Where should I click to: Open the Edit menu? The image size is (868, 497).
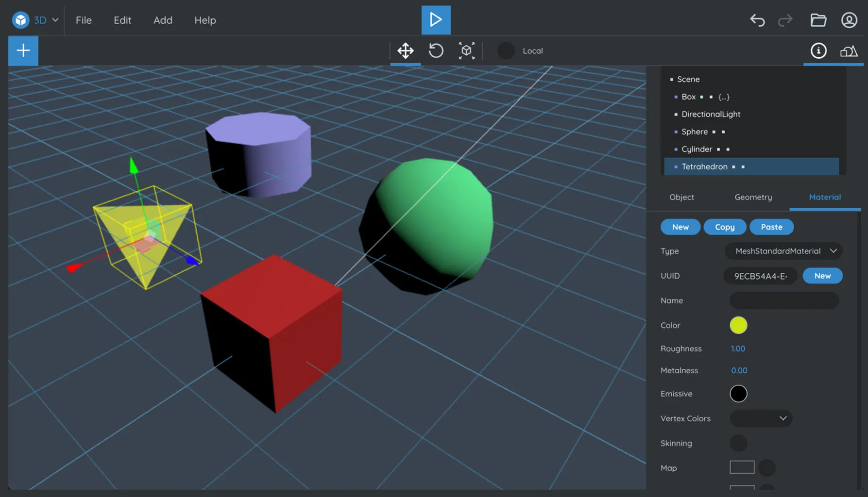122,20
